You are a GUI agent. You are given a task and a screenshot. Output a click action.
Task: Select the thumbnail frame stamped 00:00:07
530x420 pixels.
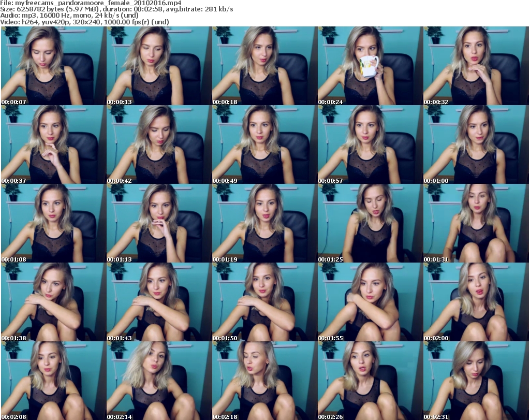pyautogui.click(x=53, y=66)
